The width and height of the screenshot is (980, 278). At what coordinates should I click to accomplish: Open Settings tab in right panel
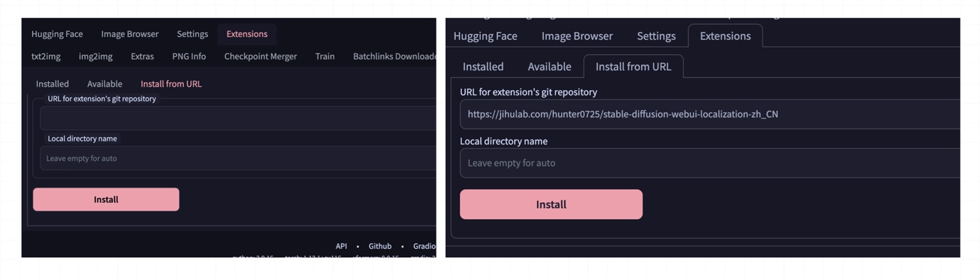pyautogui.click(x=656, y=36)
